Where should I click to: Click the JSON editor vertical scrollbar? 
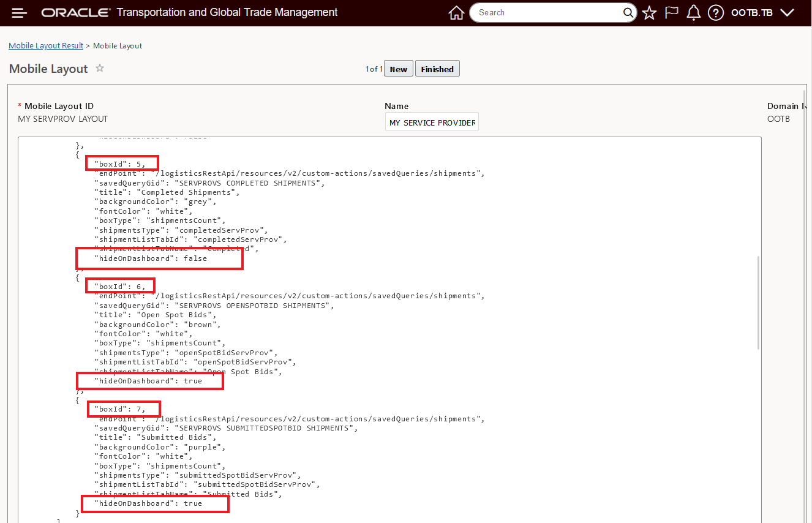758,303
